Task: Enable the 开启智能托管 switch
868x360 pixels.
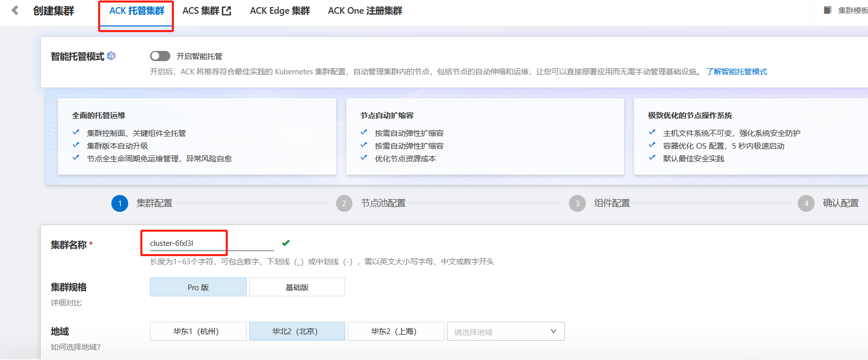Action: (x=160, y=56)
